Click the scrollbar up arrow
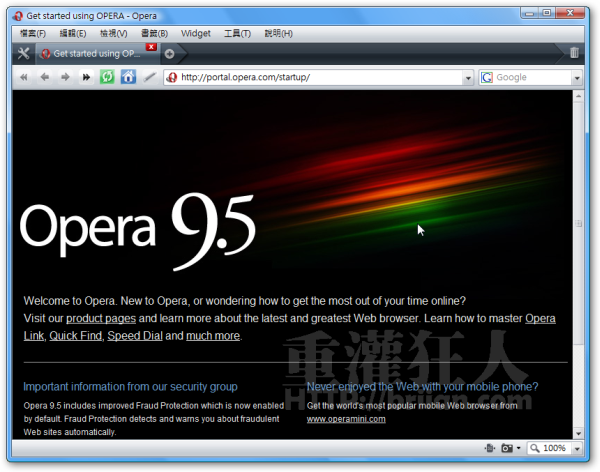 (x=578, y=96)
